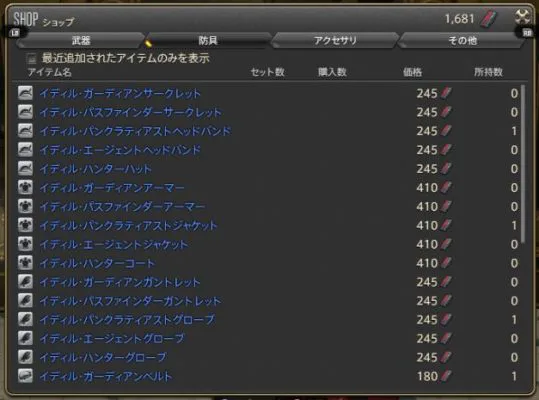The width and height of the screenshot is (539, 400).
Task: Click glove icon for イディル・ガーディアンガントレット
Action: point(25,282)
